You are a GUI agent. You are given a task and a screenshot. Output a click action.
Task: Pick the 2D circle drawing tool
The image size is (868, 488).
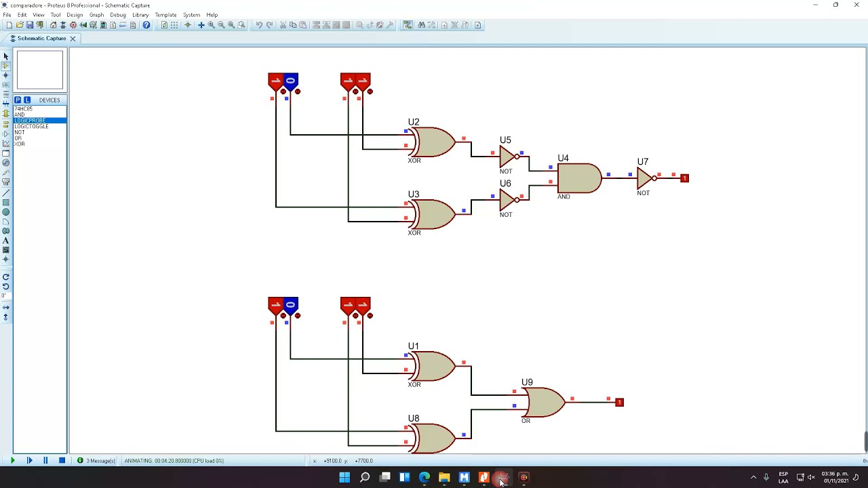(6, 212)
